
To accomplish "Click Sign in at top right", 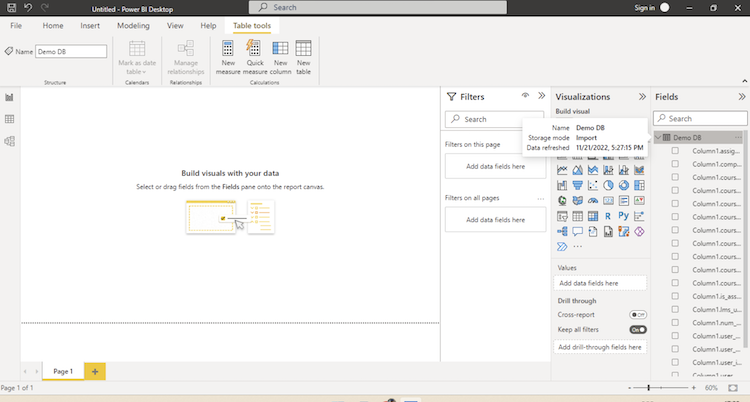I will [x=651, y=8].
